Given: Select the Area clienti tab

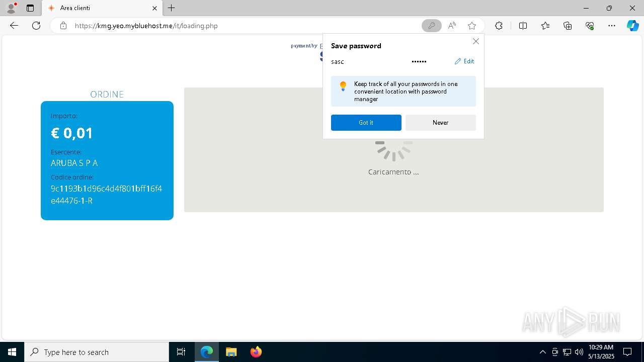Looking at the screenshot, I should tap(102, 8).
